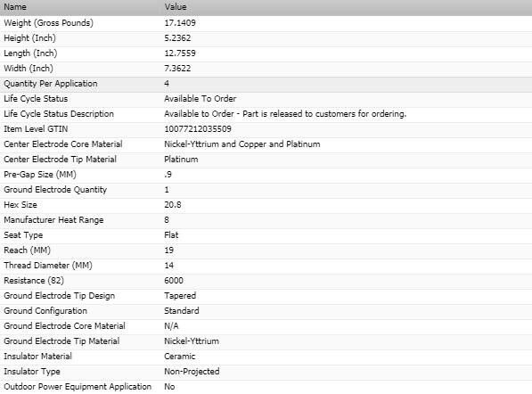The height and width of the screenshot is (394, 532).
Task: Select Center Electrode Core Material row
Action: [266, 144]
